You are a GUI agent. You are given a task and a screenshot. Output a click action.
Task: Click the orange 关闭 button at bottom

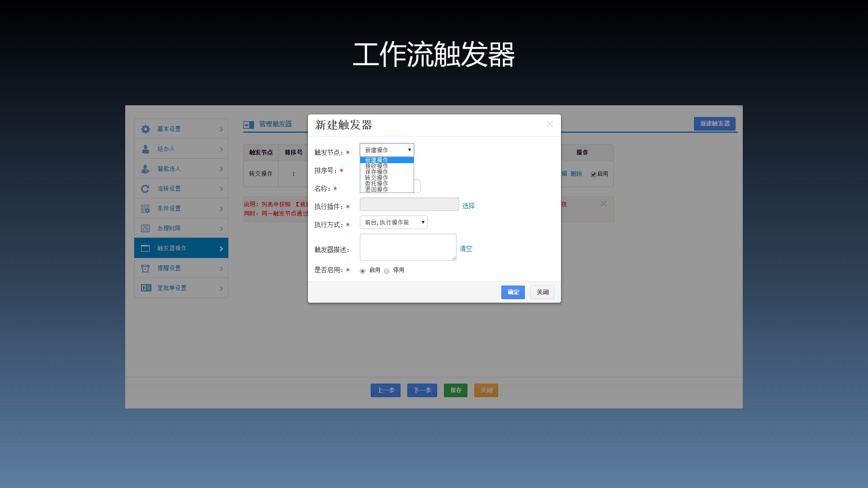(486, 390)
